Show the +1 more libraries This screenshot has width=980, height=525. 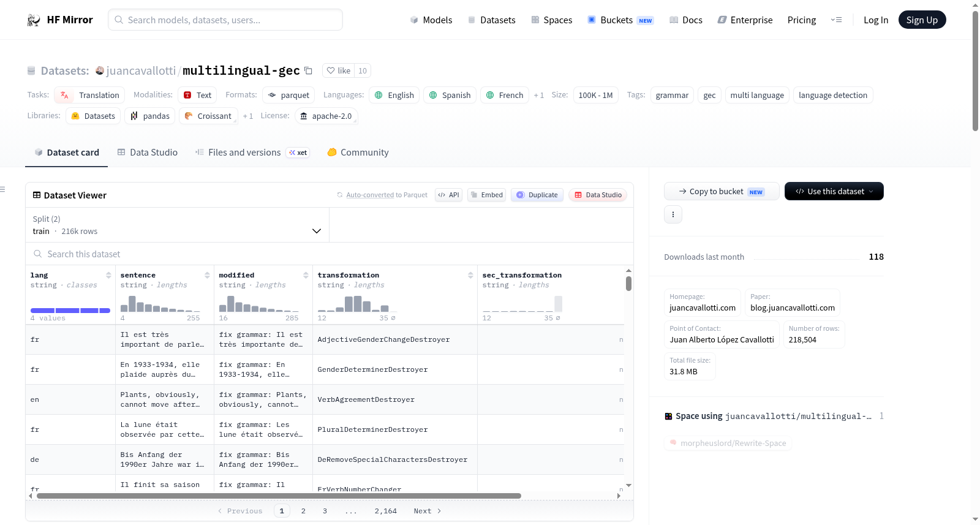coord(248,116)
